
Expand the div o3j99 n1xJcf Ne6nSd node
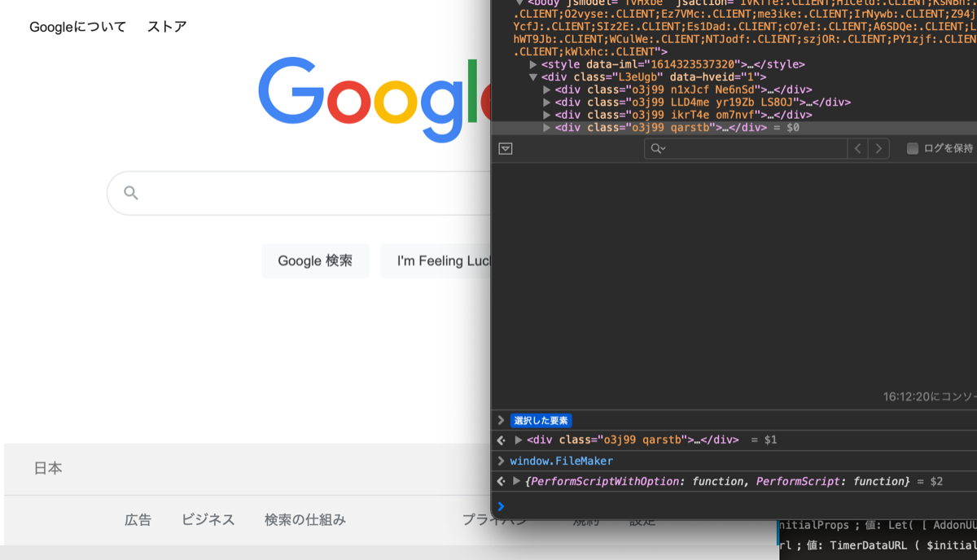(x=547, y=90)
